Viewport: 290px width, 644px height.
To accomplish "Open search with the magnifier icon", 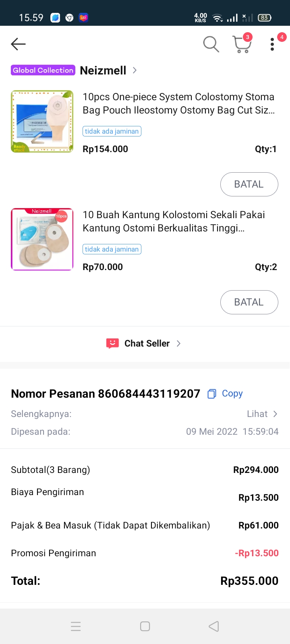I will (211, 44).
